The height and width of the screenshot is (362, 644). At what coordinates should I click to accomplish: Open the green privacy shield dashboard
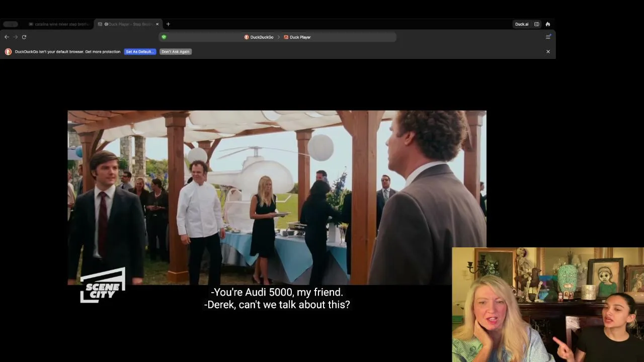164,37
